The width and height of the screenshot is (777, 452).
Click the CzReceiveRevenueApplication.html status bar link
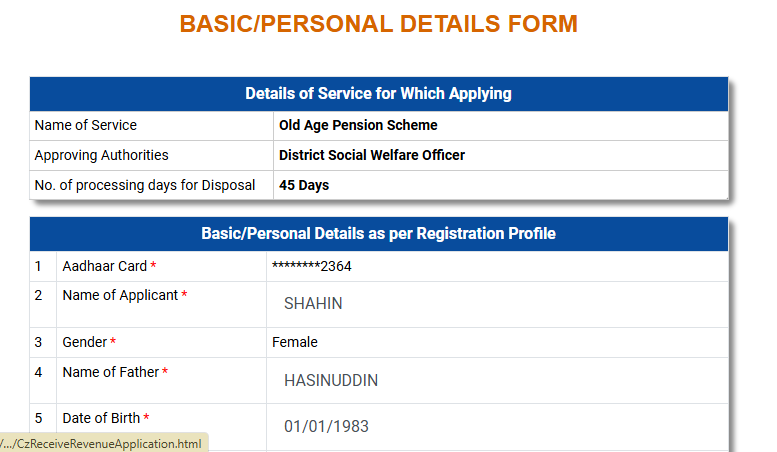(102, 444)
